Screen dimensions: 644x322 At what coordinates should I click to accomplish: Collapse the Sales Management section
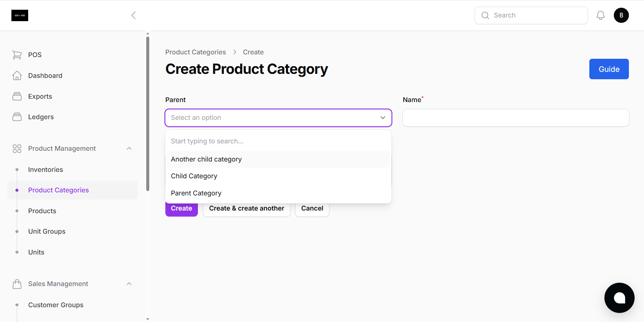pos(129,283)
